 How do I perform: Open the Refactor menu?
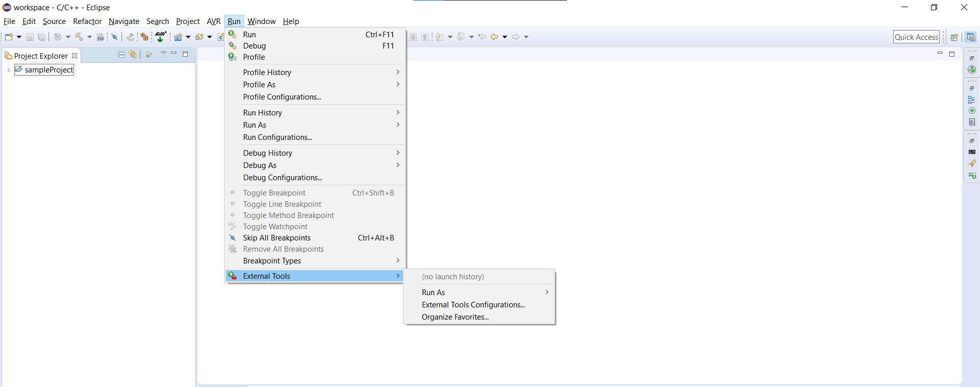click(x=87, y=21)
